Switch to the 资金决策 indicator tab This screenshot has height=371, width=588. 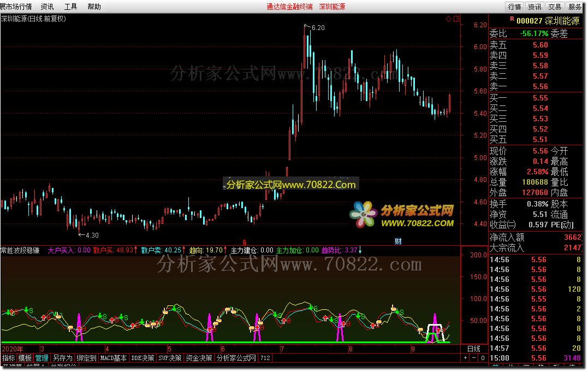coord(199,358)
